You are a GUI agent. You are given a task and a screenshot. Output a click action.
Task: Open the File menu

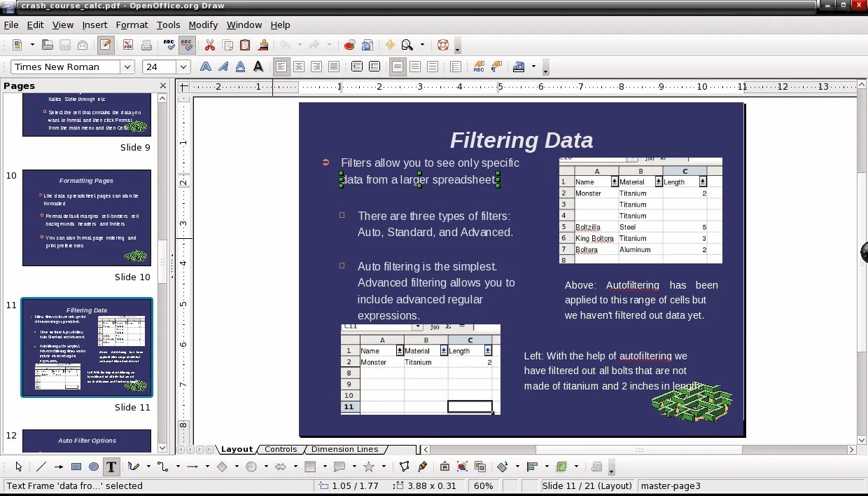coord(11,25)
